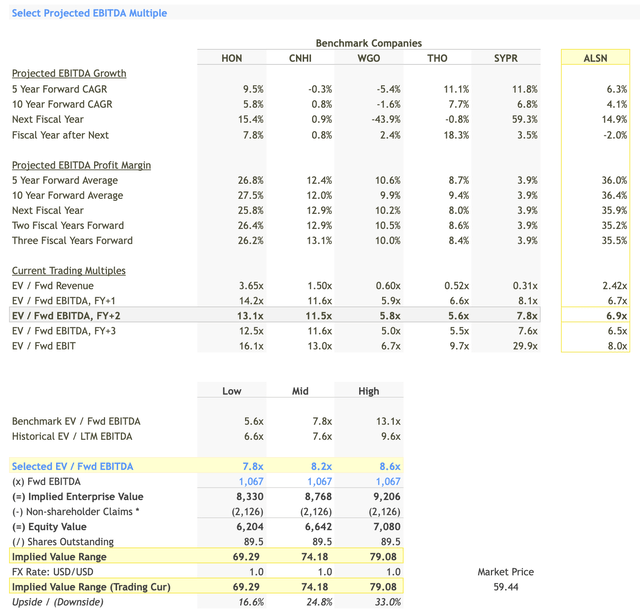Click the 'FX Rate: USD/USD' label
The width and height of the screenshot is (640, 610).
(53, 572)
